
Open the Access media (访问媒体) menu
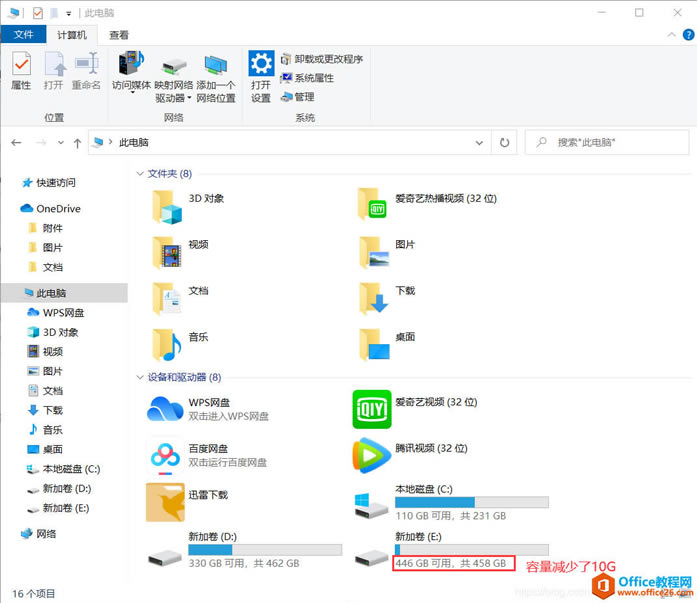point(132,72)
